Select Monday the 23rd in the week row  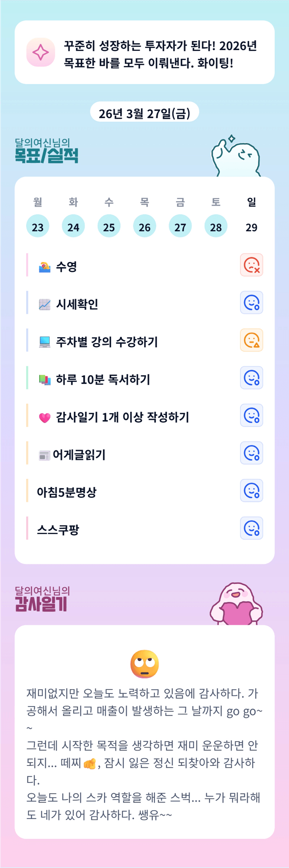point(38,226)
